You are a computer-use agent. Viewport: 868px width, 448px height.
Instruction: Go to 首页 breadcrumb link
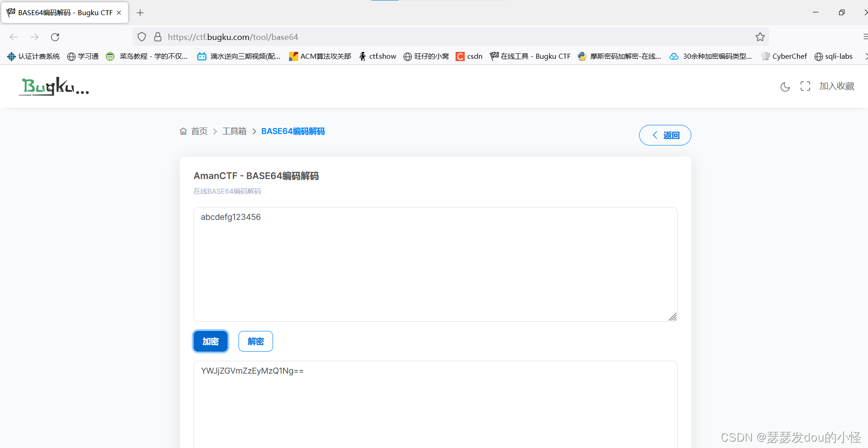click(199, 131)
